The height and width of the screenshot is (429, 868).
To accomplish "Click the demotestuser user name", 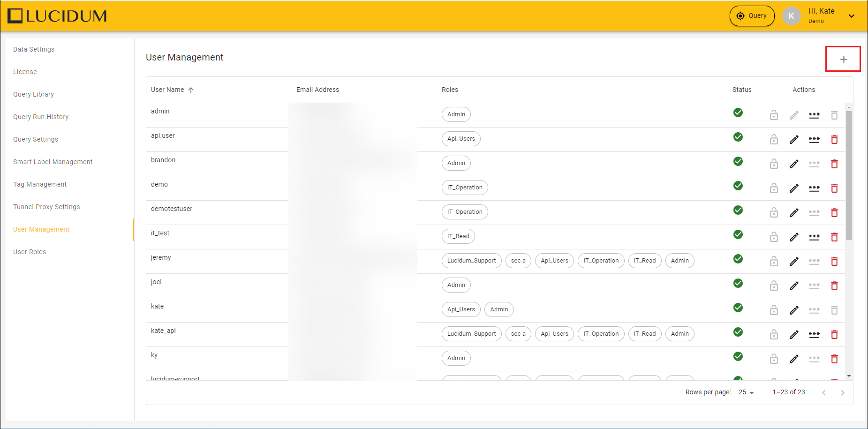I will [172, 209].
